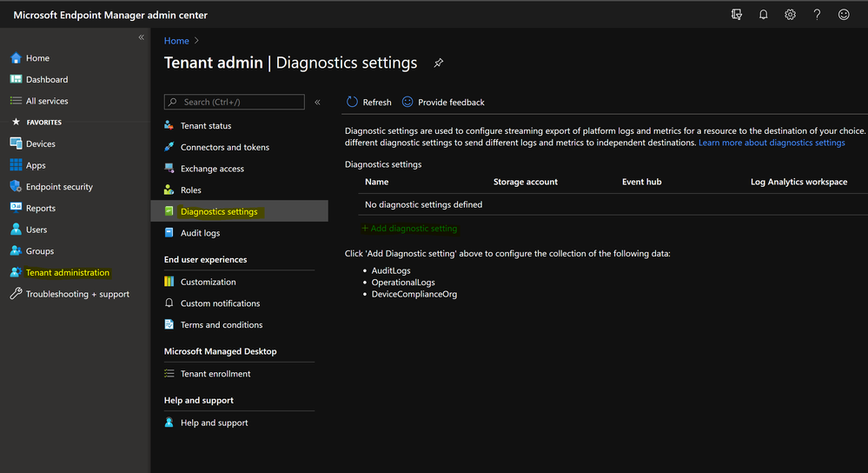
Task: Click the Roles icon
Action: (169, 190)
